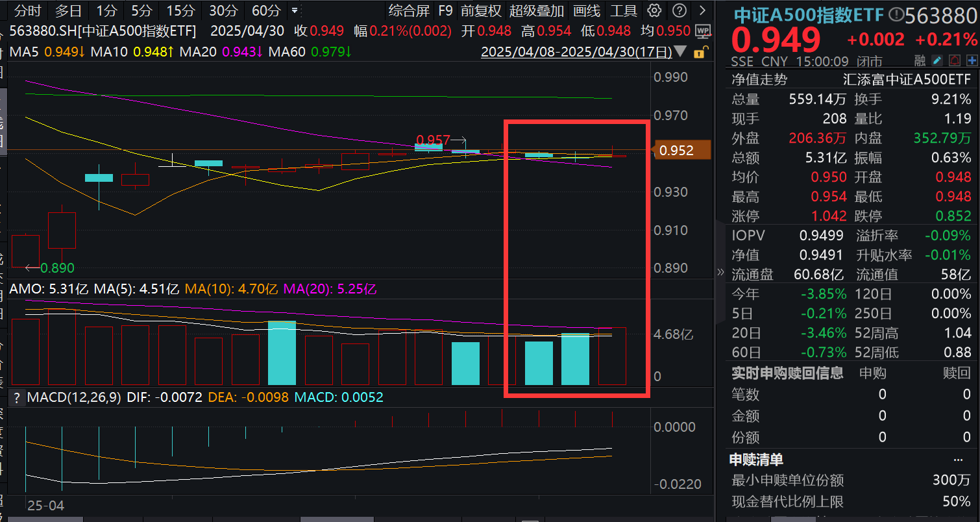Open the MACD question mark help icon
980x522 pixels.
click(x=16, y=398)
